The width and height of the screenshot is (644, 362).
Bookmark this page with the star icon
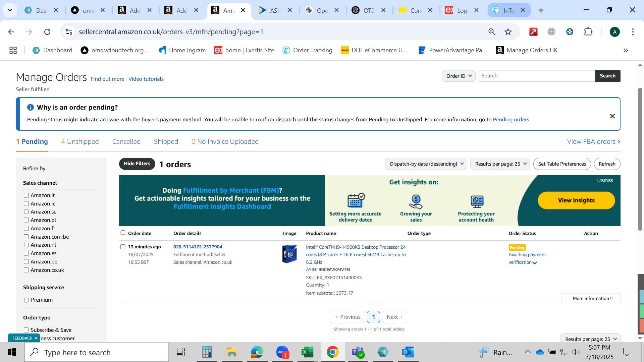pyautogui.click(x=508, y=32)
